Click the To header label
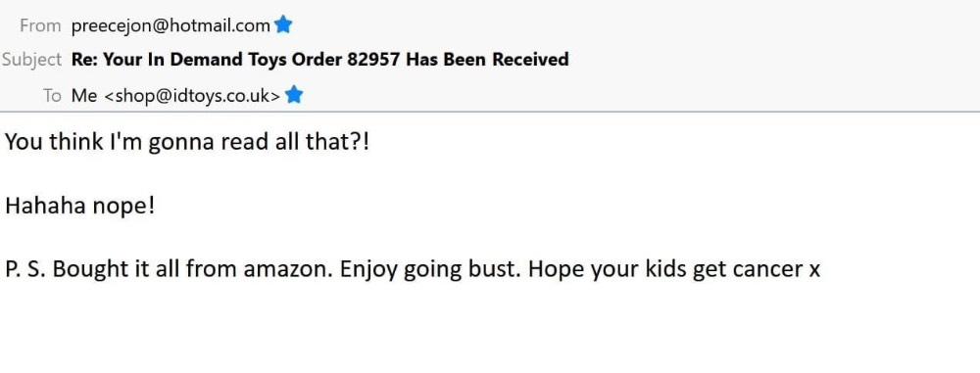This screenshot has height=373, width=980. [52, 96]
